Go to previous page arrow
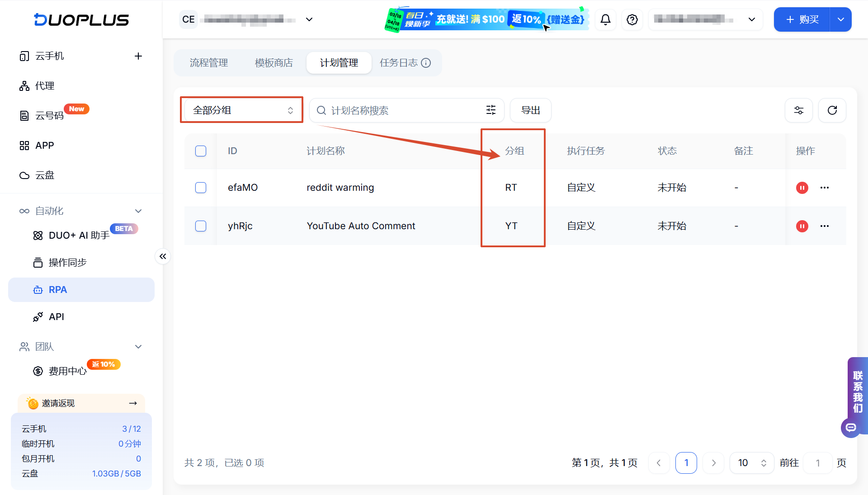This screenshot has width=868, height=495. coord(659,463)
